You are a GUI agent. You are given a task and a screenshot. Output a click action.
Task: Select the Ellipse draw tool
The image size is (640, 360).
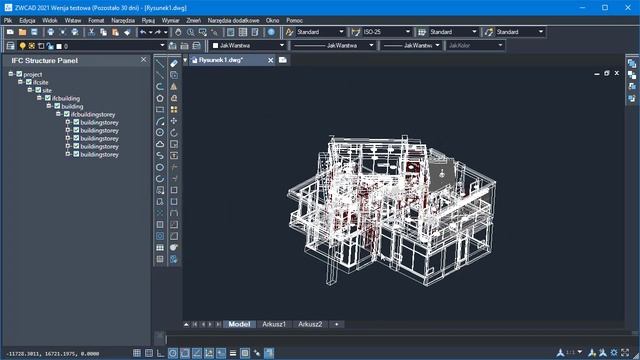click(x=160, y=167)
